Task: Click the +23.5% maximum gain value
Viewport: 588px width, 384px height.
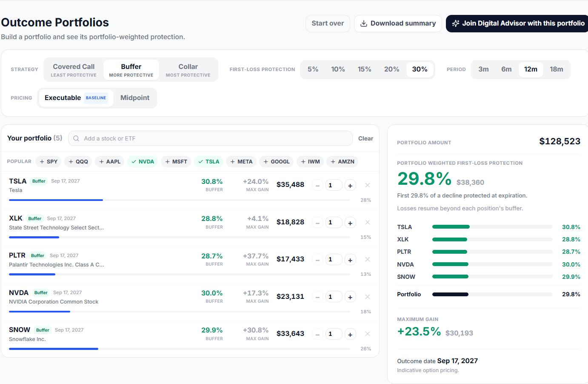Action: pos(419,332)
